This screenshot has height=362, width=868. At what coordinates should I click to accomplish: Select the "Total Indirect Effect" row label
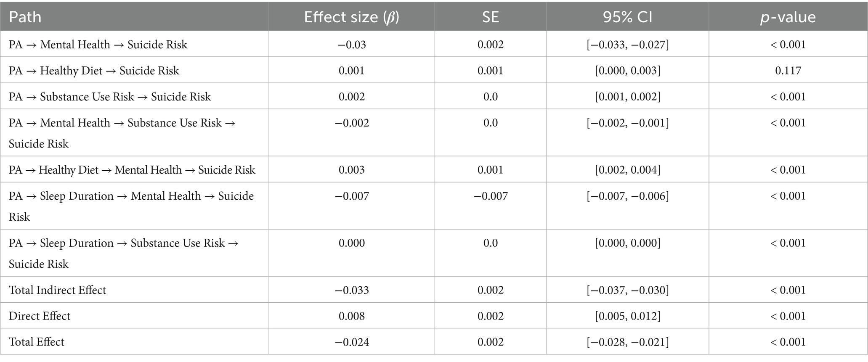click(x=57, y=290)
